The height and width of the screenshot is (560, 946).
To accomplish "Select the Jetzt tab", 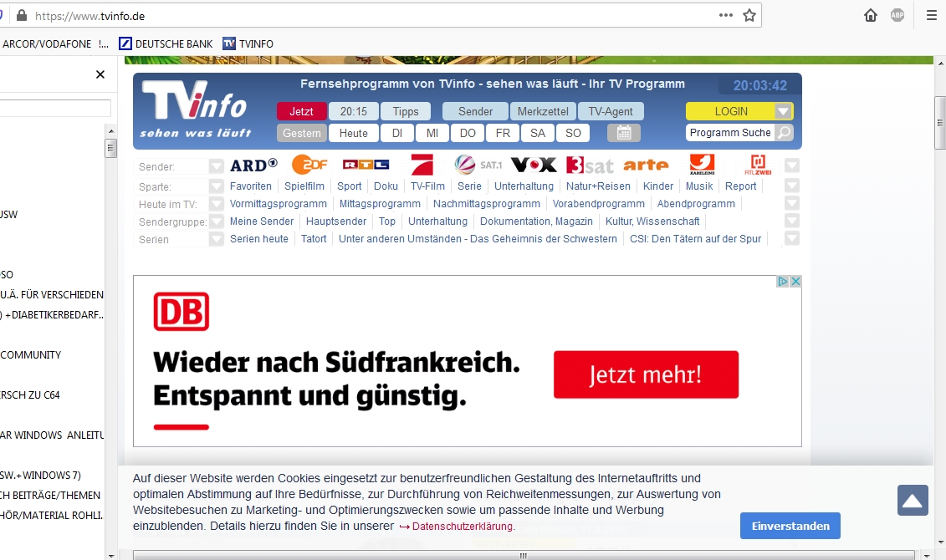I will click(302, 111).
